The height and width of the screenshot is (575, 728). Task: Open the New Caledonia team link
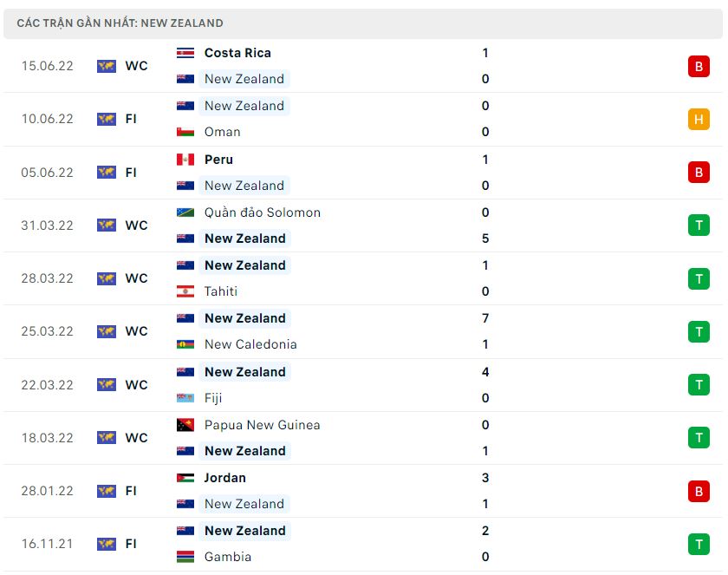click(x=250, y=344)
